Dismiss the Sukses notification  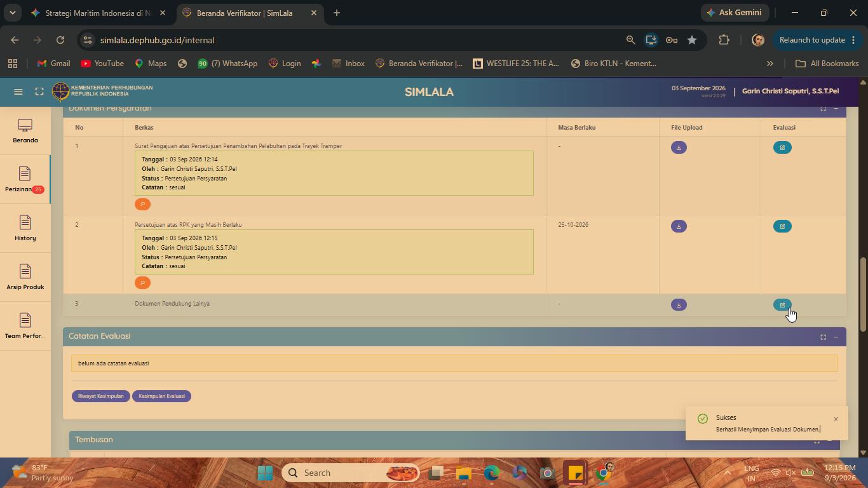pyautogui.click(x=836, y=419)
